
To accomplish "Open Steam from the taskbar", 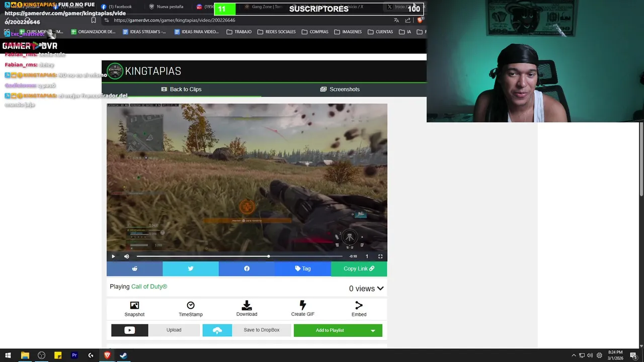I will (123, 355).
